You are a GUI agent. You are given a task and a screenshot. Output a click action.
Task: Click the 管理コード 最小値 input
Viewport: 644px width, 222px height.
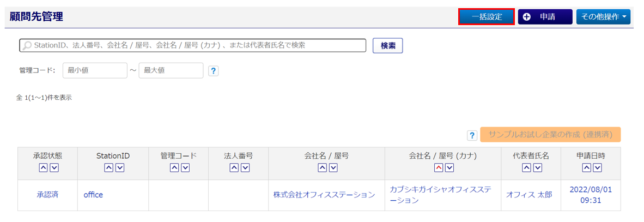[95, 70]
